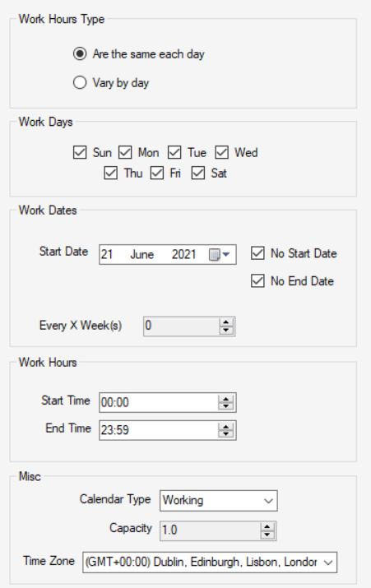
Task: Select the 'Vary by day' radio button
Action: (80, 82)
